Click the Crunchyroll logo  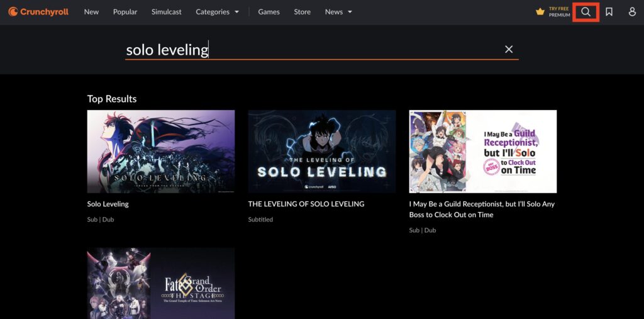pos(38,12)
